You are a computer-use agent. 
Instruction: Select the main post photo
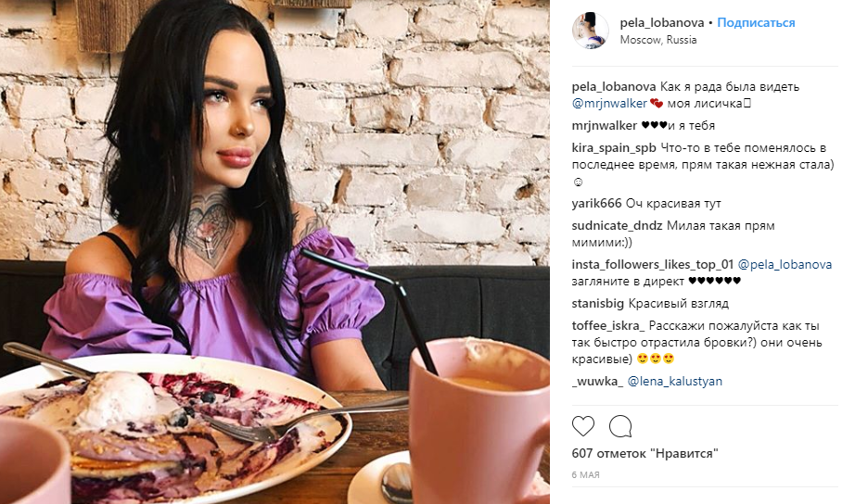(274, 252)
